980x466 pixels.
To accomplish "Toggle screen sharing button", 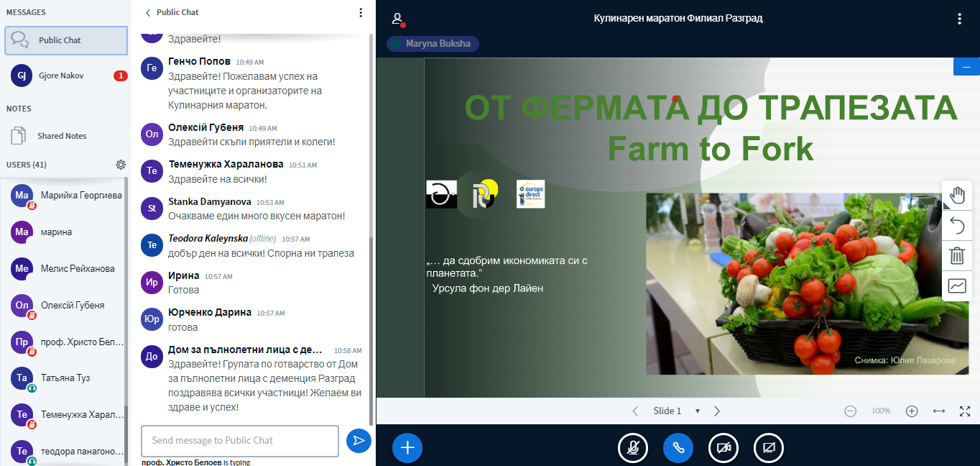I will coord(769,447).
